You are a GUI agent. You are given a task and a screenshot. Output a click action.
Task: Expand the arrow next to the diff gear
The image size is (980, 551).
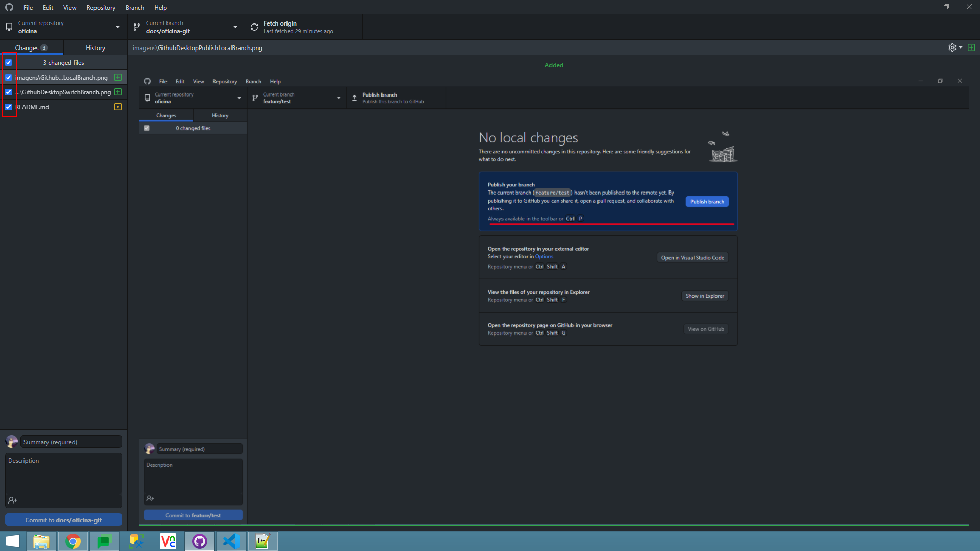[x=961, y=47]
